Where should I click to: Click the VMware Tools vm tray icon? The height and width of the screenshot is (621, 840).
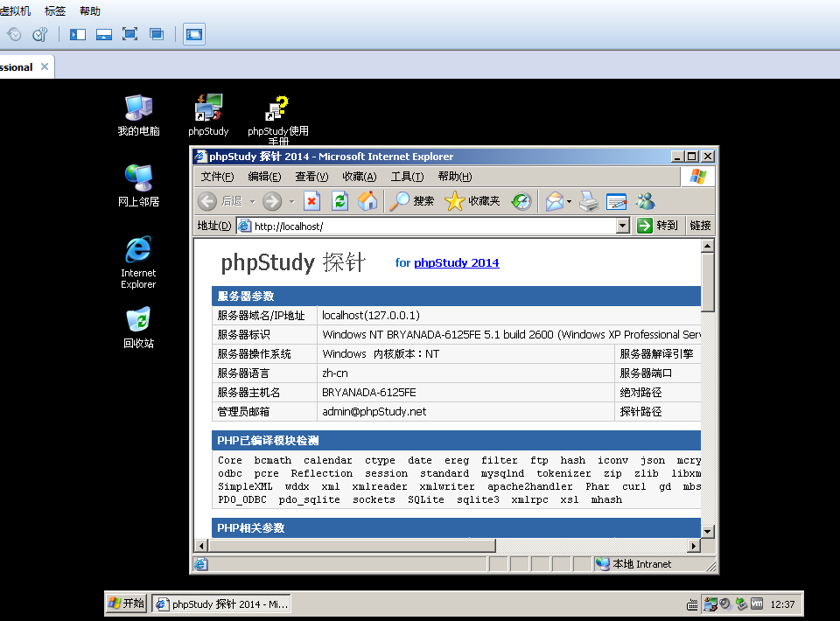click(x=757, y=604)
